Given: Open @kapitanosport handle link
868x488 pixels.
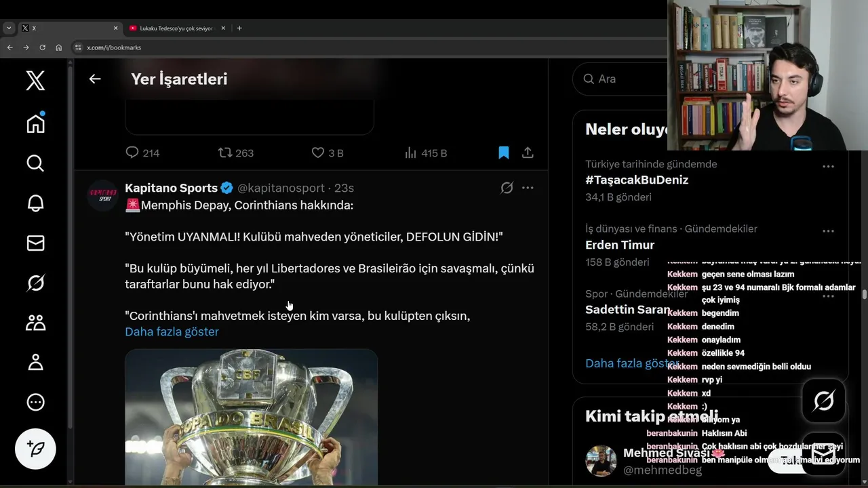Looking at the screenshot, I should [281, 188].
